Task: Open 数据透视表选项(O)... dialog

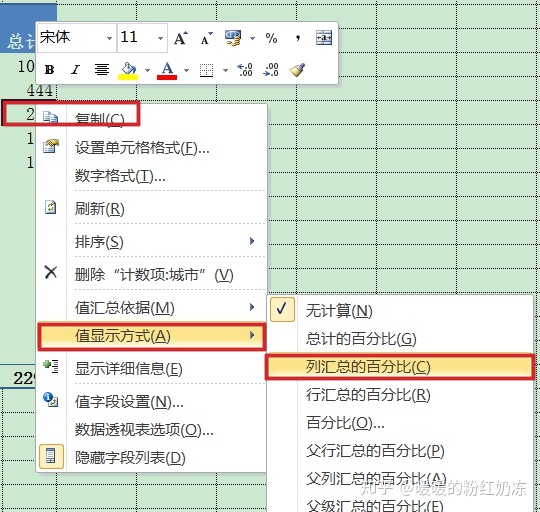Action: pos(152,430)
